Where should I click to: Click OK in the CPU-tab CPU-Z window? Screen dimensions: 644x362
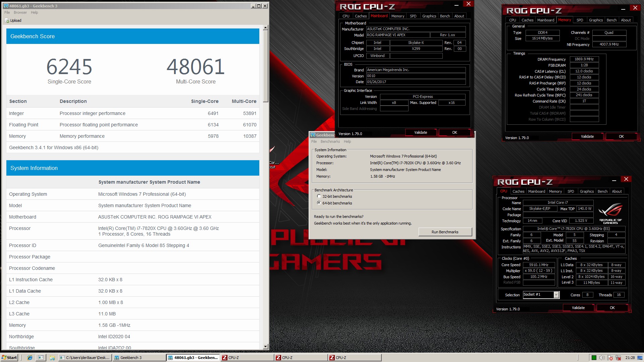coord(612,308)
